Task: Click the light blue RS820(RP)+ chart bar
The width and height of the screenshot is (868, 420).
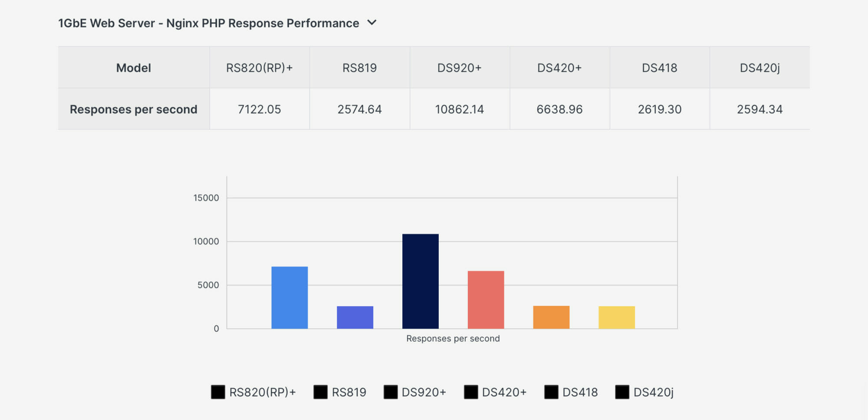Action: [x=289, y=298]
